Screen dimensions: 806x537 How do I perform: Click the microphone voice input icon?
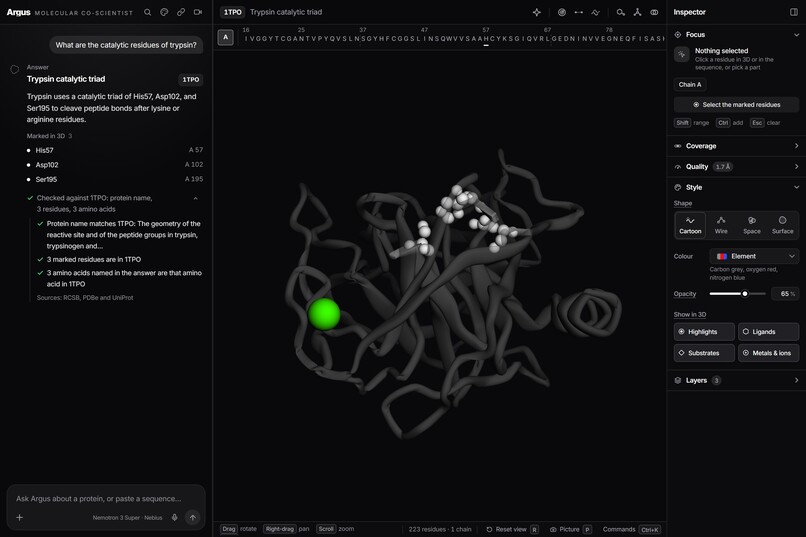click(175, 517)
